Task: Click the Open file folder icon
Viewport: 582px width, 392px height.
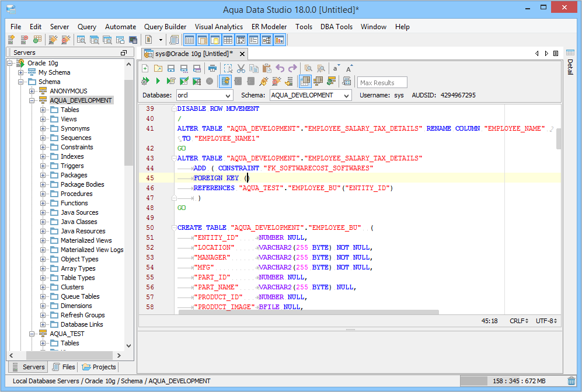Action: 158,68
